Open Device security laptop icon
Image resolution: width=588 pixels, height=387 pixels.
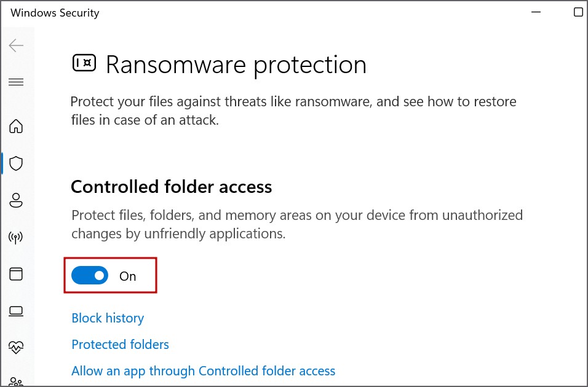point(16,311)
